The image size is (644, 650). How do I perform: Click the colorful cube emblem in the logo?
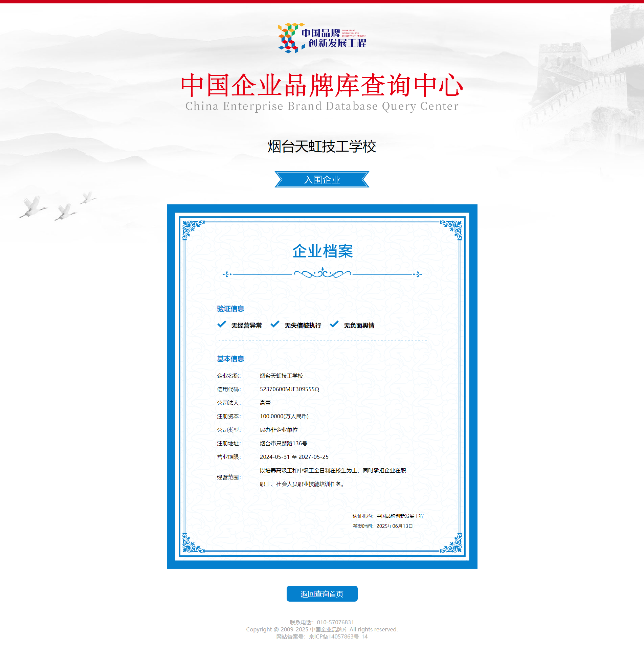pos(289,37)
